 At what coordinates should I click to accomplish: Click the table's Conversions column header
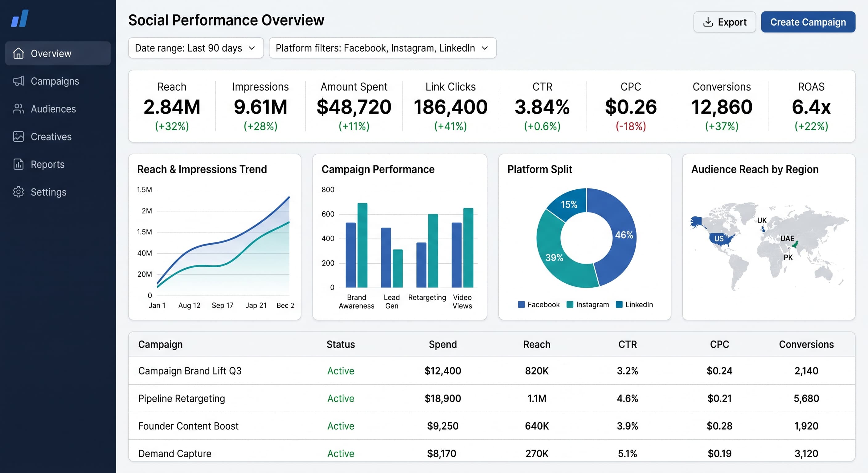pos(806,344)
